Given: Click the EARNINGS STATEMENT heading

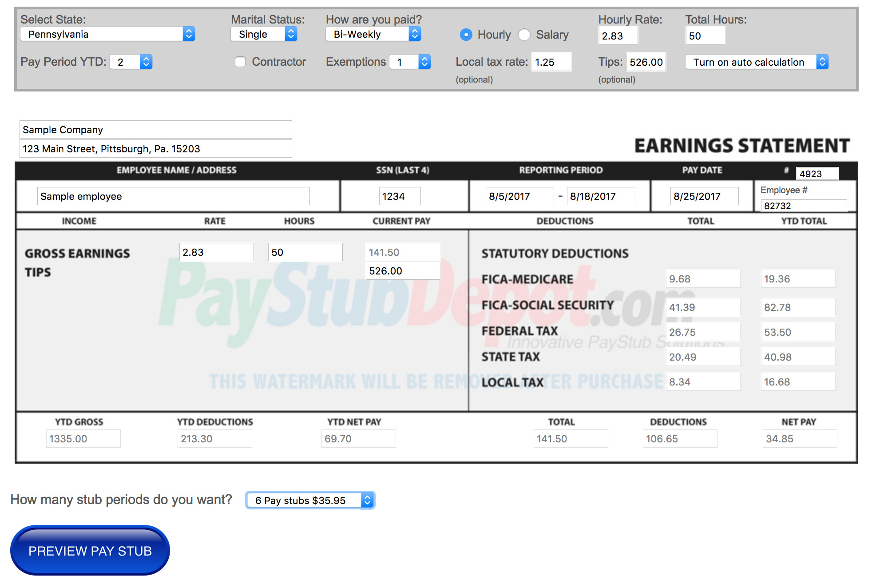Looking at the screenshot, I should coord(742,146).
